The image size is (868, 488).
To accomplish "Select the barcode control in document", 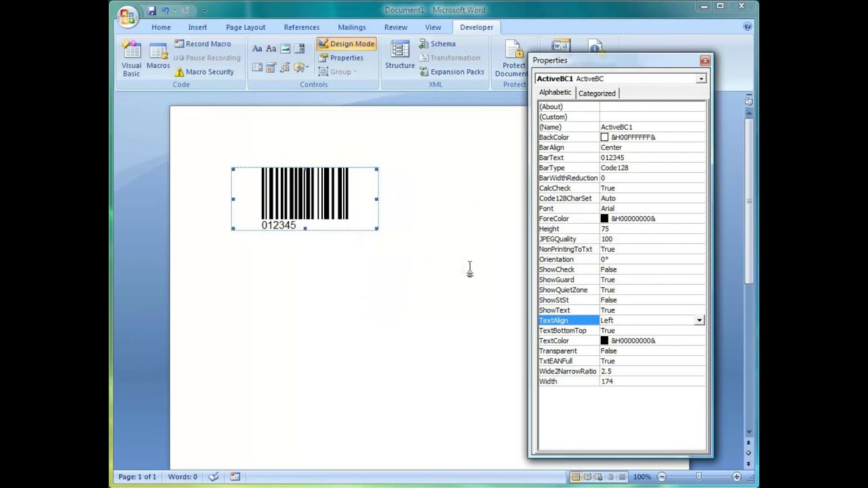I will (305, 199).
